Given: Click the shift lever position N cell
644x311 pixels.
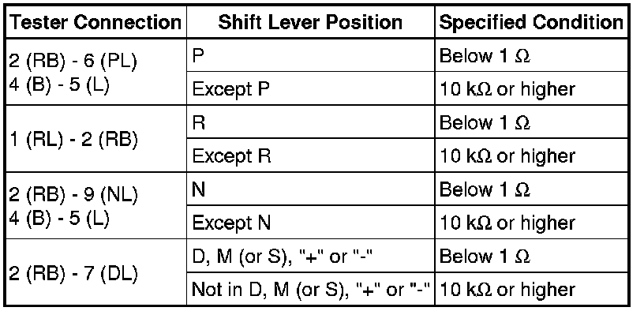Looking at the screenshot, I should click(x=310, y=189).
